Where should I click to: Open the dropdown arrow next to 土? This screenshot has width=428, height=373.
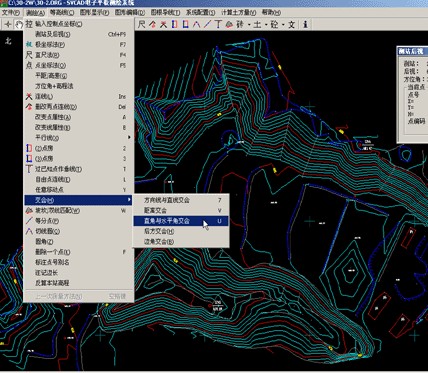tap(266, 24)
